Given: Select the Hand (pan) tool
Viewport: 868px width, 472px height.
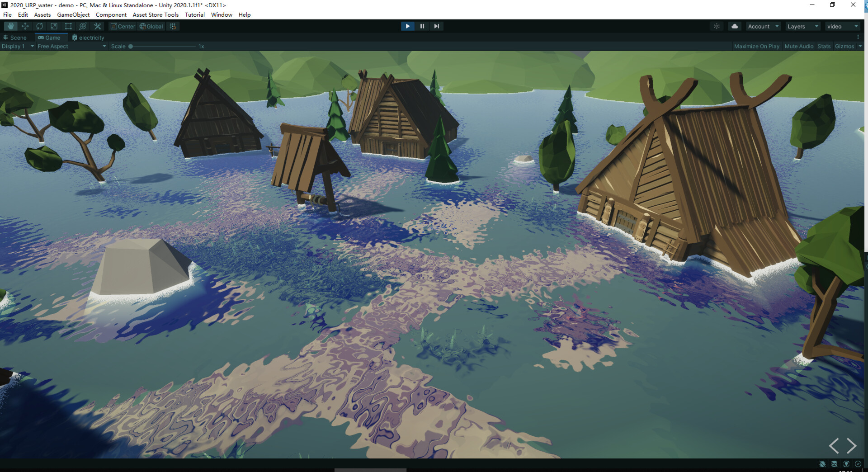Looking at the screenshot, I should pos(10,26).
